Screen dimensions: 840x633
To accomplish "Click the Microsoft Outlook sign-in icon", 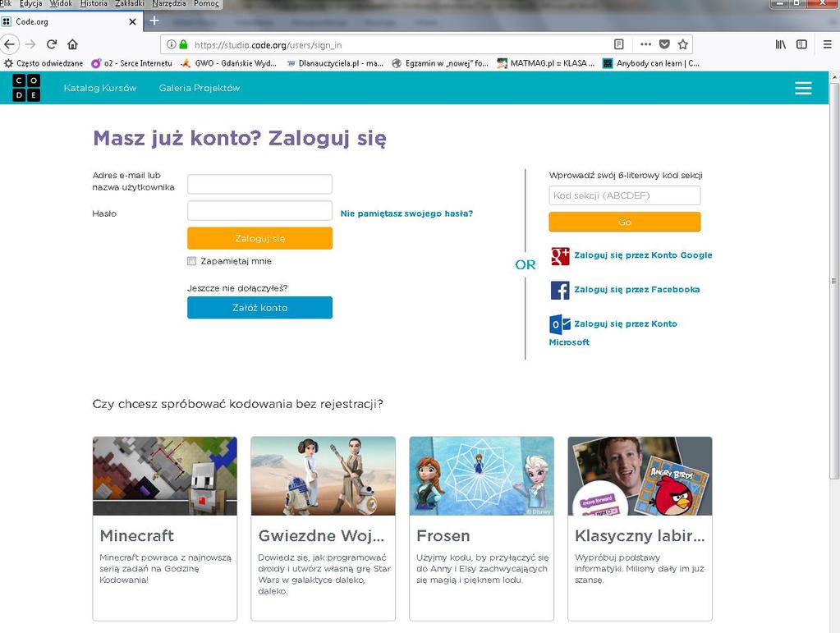I will coord(560,324).
